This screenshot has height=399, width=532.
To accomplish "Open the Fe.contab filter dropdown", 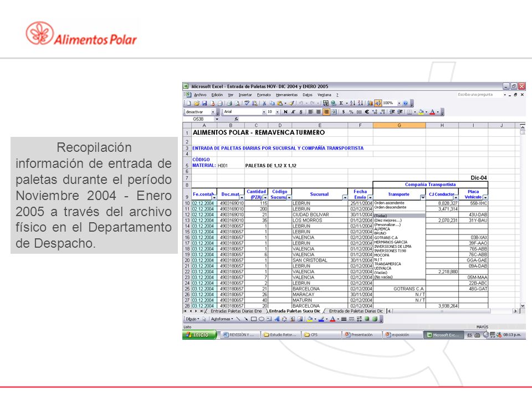I will [x=214, y=197].
